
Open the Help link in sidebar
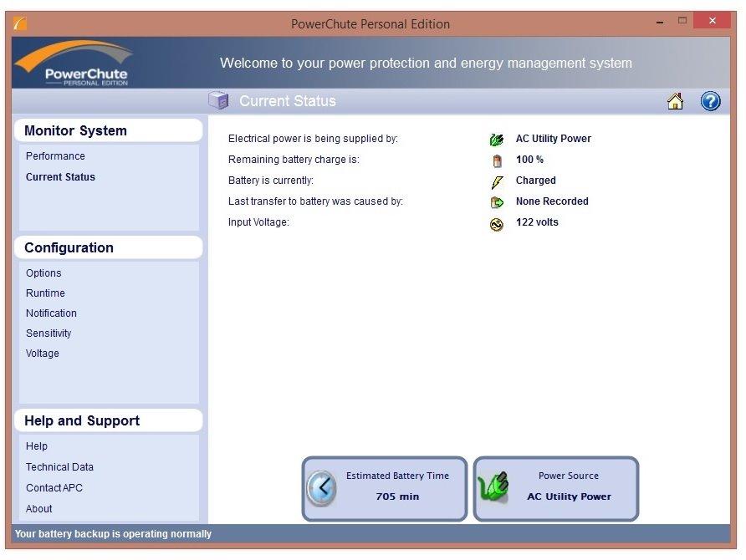click(x=37, y=446)
